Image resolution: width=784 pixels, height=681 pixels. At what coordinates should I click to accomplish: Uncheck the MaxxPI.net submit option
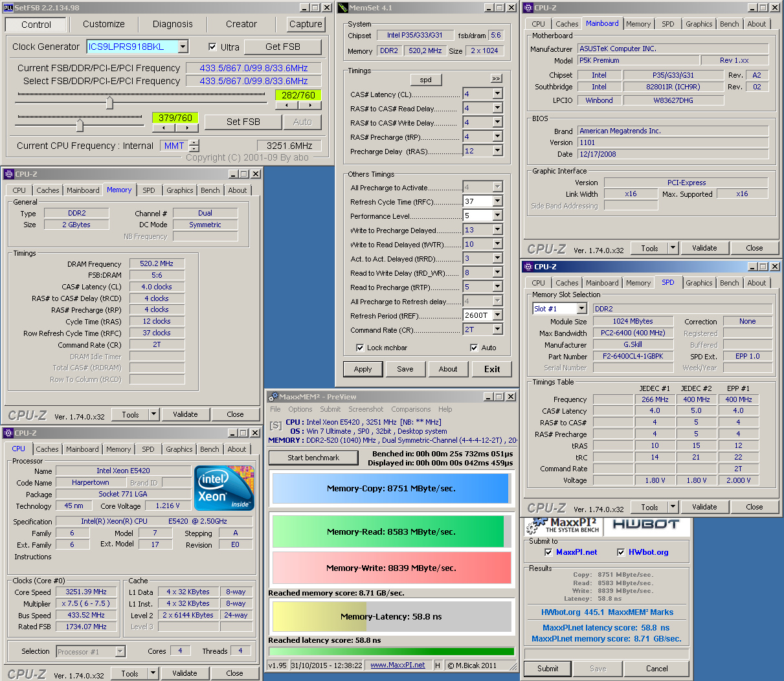[x=548, y=552]
